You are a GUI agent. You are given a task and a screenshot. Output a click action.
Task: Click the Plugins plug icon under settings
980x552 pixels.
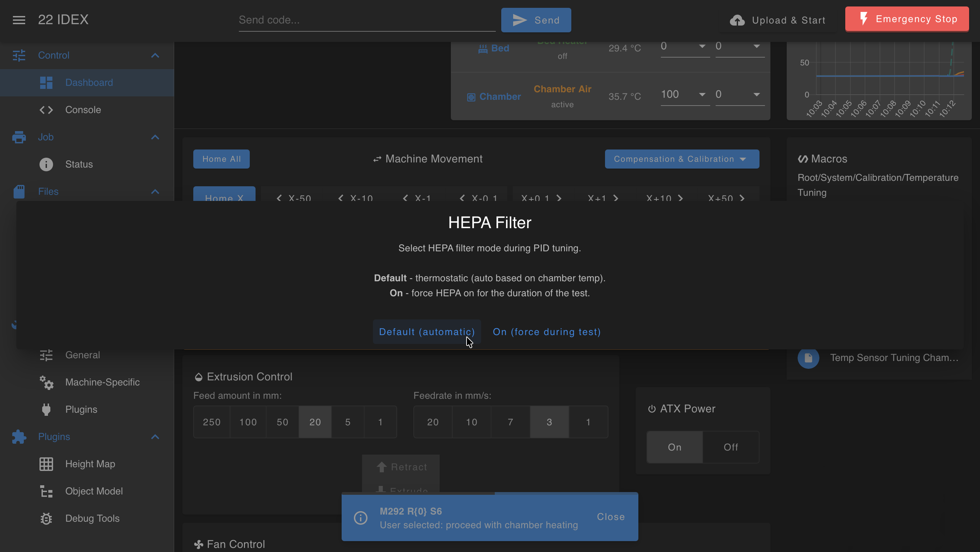click(x=46, y=410)
